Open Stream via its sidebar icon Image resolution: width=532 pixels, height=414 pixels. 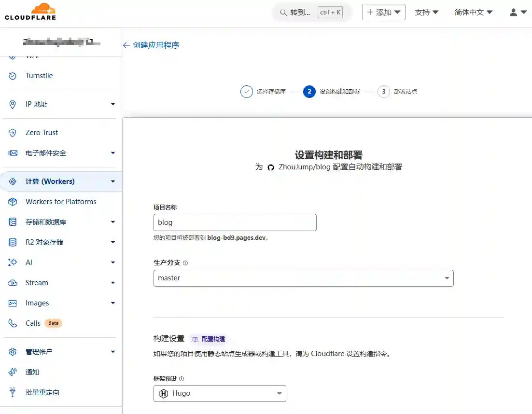(12, 282)
